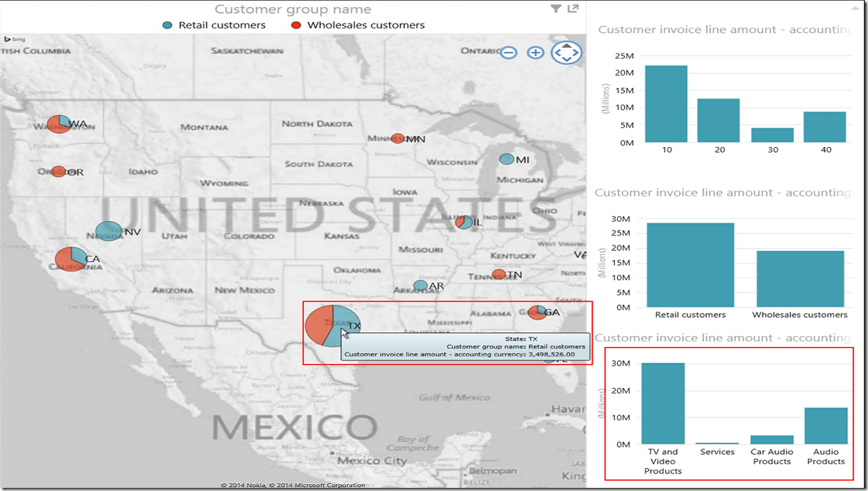
Task: Click the circular map pan control
Action: point(566,53)
